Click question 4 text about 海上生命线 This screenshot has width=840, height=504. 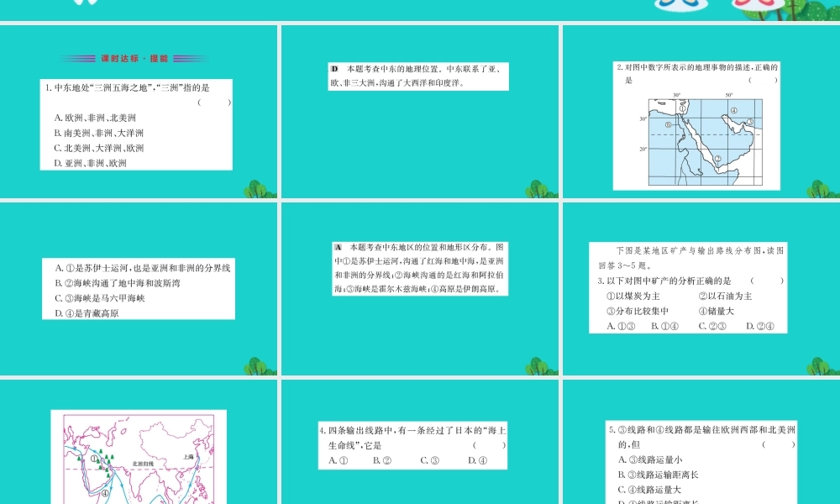click(x=412, y=438)
